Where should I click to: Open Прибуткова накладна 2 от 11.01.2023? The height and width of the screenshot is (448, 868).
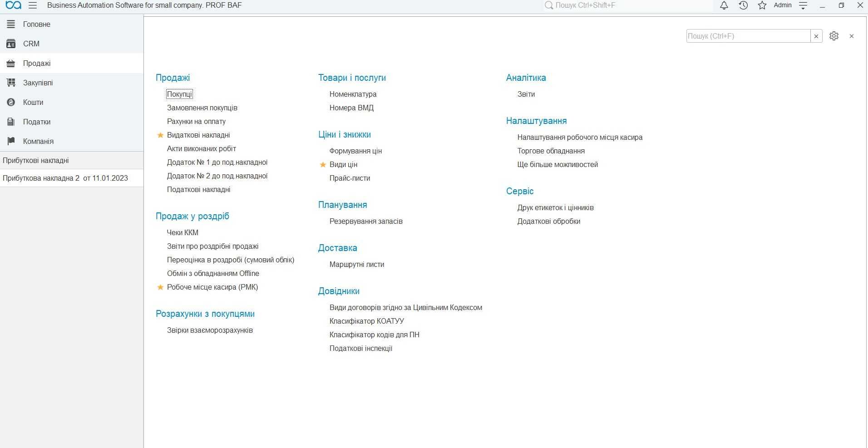[x=72, y=178]
